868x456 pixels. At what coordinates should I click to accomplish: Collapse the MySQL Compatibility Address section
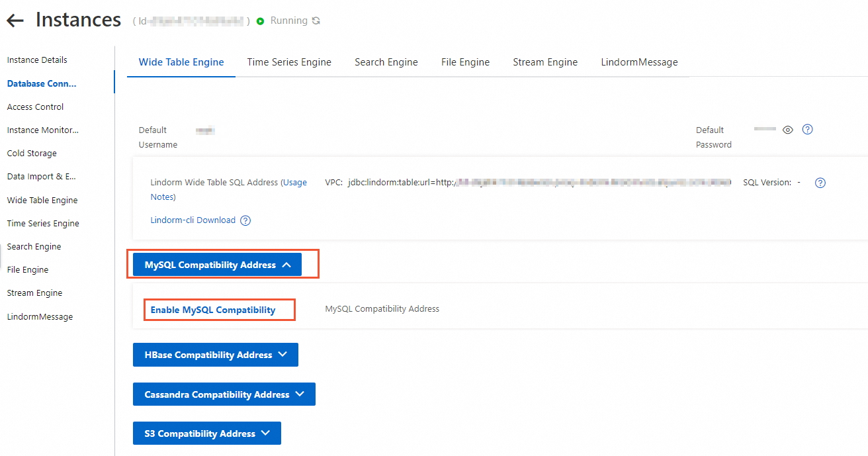[217, 265]
